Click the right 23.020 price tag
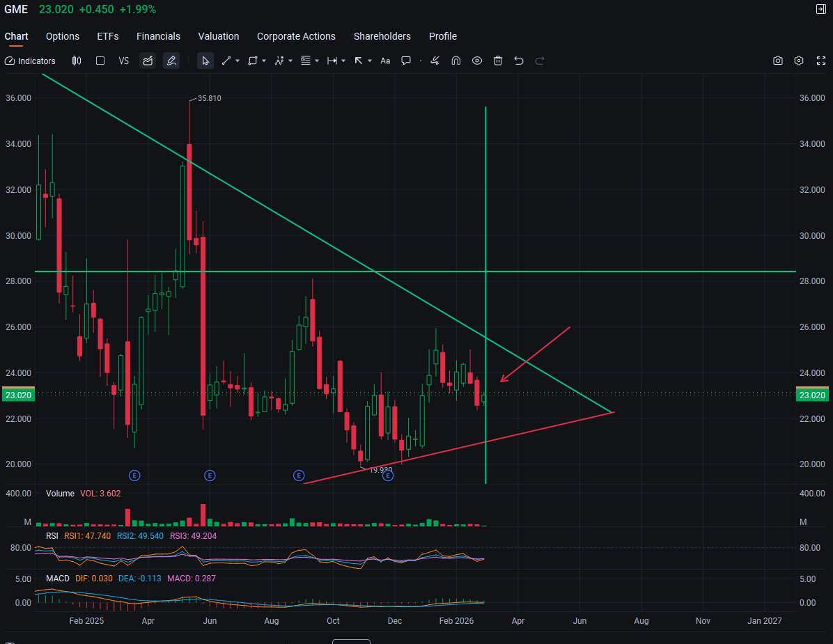Viewport: 833px width, 644px height. pos(812,395)
